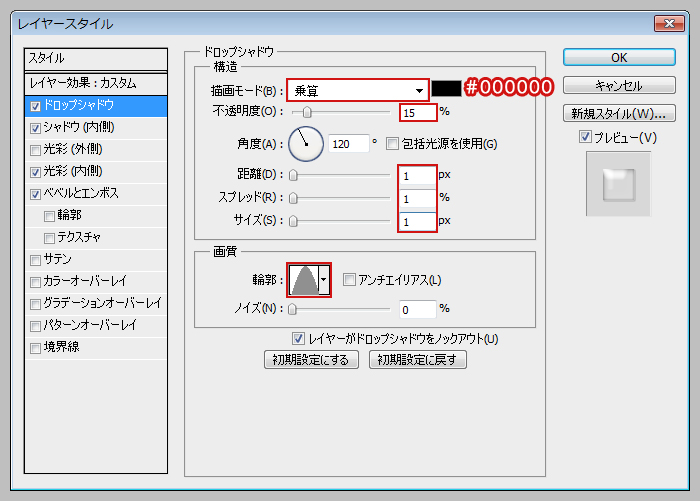Toggle the プレビュー checkbox
This screenshot has height=501, width=700.
coord(585,137)
